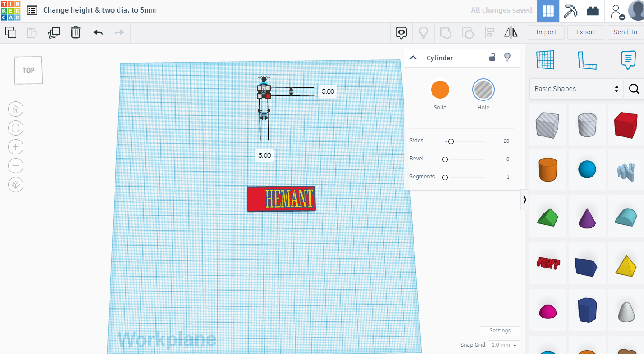Click the design title text
Image resolution: width=644 pixels, height=354 pixels.
(100, 10)
